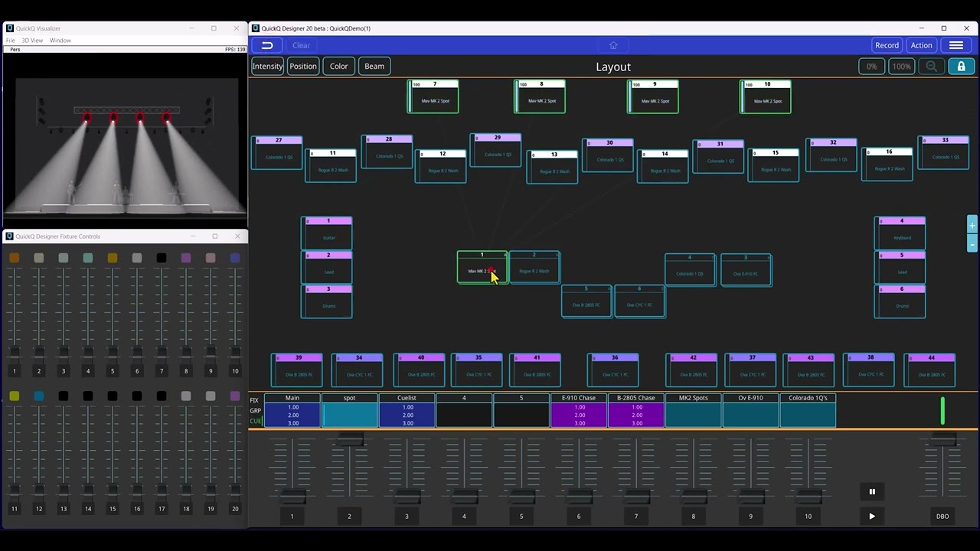Click the magnifier zoom icon
This screenshot has height=551, width=980.
[932, 67]
